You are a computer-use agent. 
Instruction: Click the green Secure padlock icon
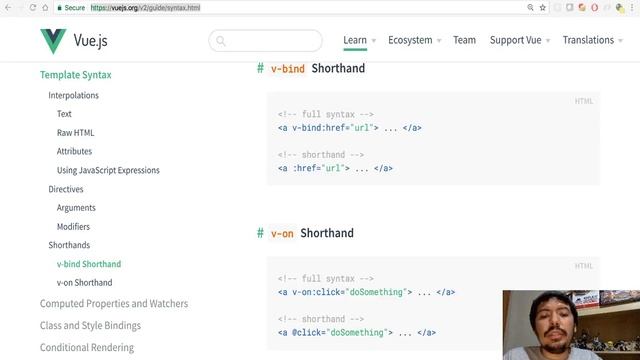[x=60, y=8]
